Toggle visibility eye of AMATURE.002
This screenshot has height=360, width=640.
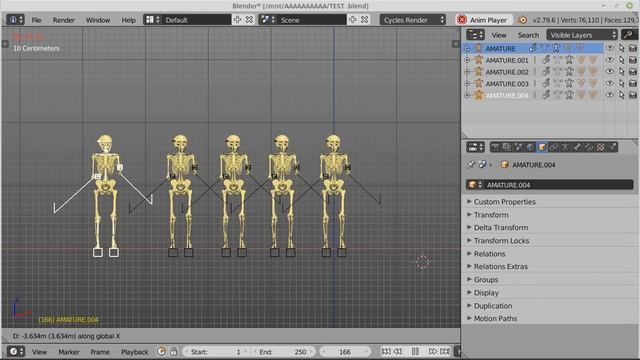[609, 72]
